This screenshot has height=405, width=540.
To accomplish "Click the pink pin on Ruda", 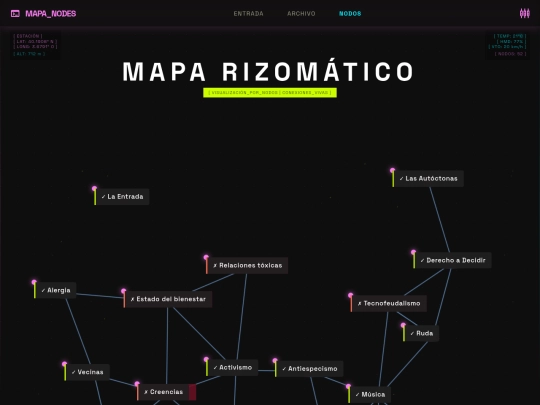I will point(403,325).
